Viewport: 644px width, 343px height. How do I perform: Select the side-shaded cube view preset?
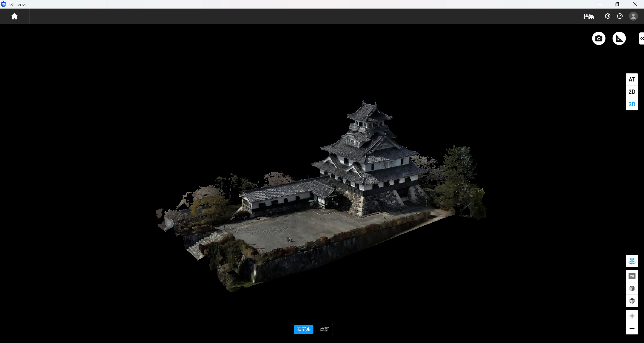[x=632, y=288]
